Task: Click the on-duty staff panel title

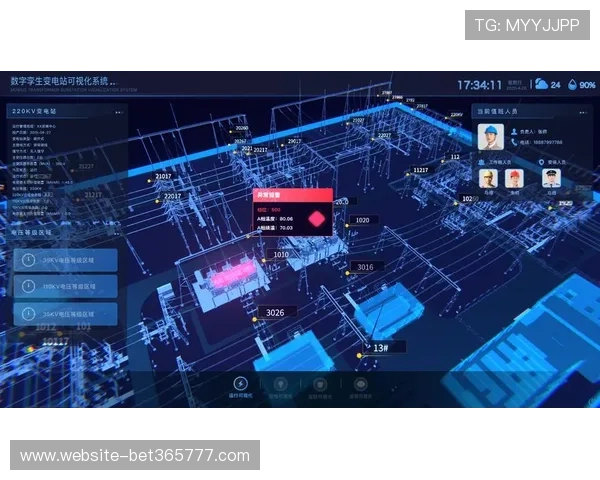Action: pos(497,111)
